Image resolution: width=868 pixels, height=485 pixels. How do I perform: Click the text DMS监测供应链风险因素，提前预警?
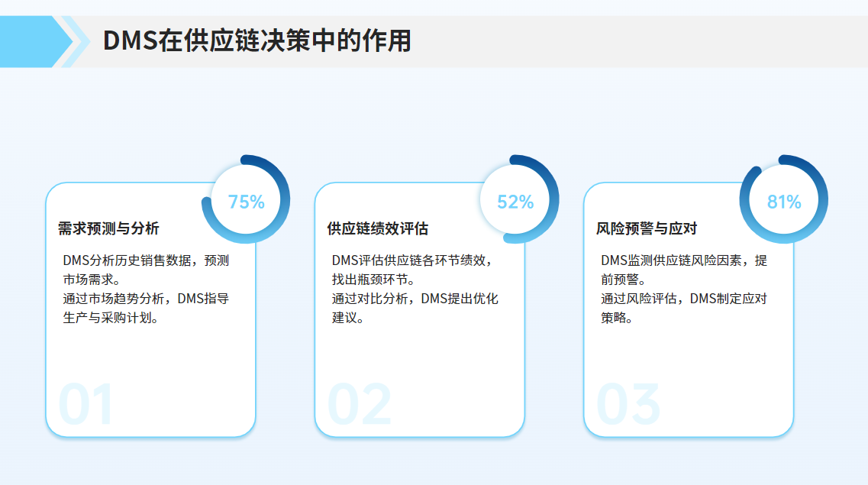(x=684, y=270)
